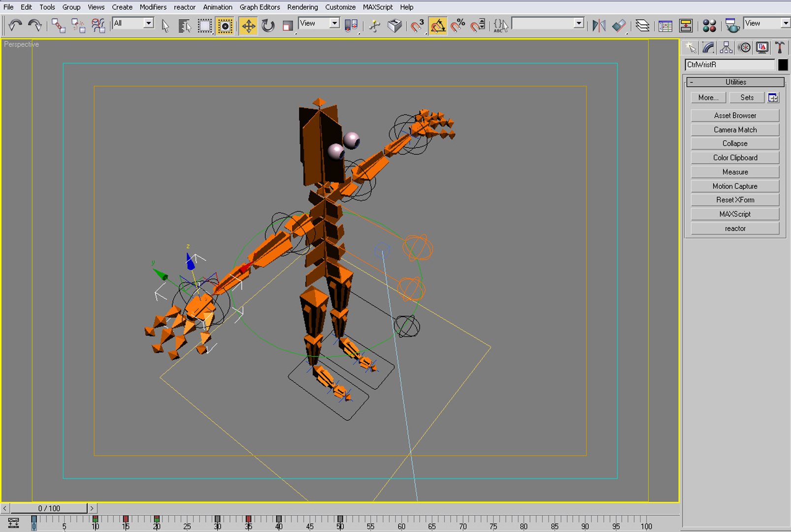
Task: Click the Motion Capture utility button
Action: click(735, 186)
